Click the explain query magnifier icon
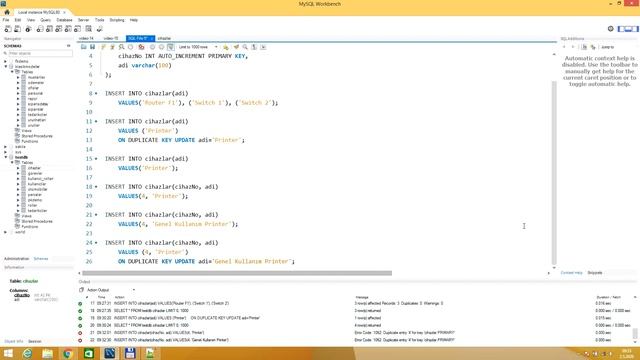 pos(121,47)
